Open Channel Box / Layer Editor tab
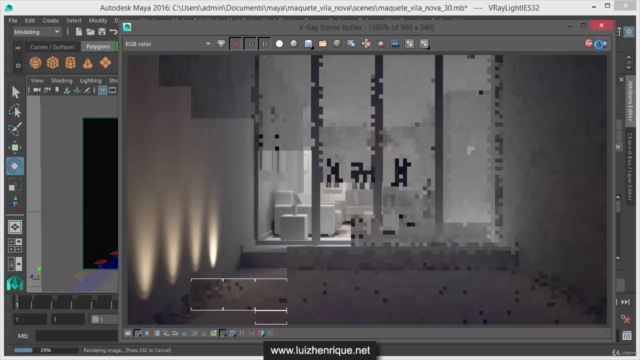 pyautogui.click(x=630, y=166)
